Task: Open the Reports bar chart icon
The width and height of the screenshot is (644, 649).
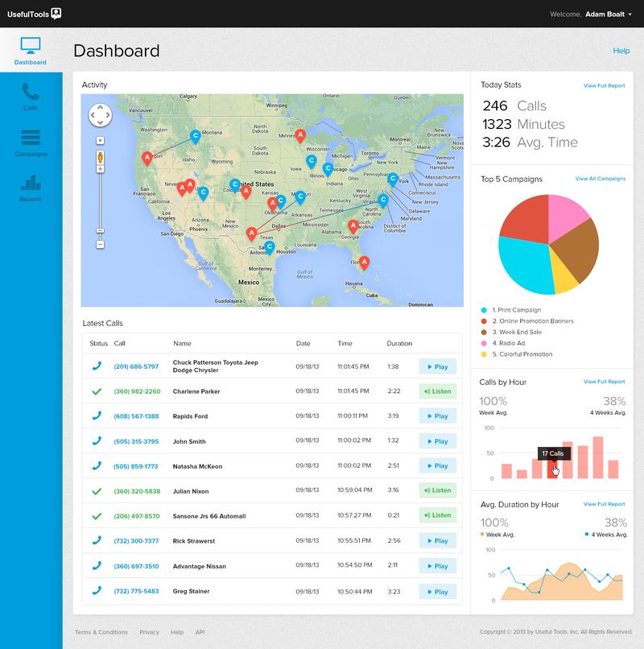Action: point(31,183)
